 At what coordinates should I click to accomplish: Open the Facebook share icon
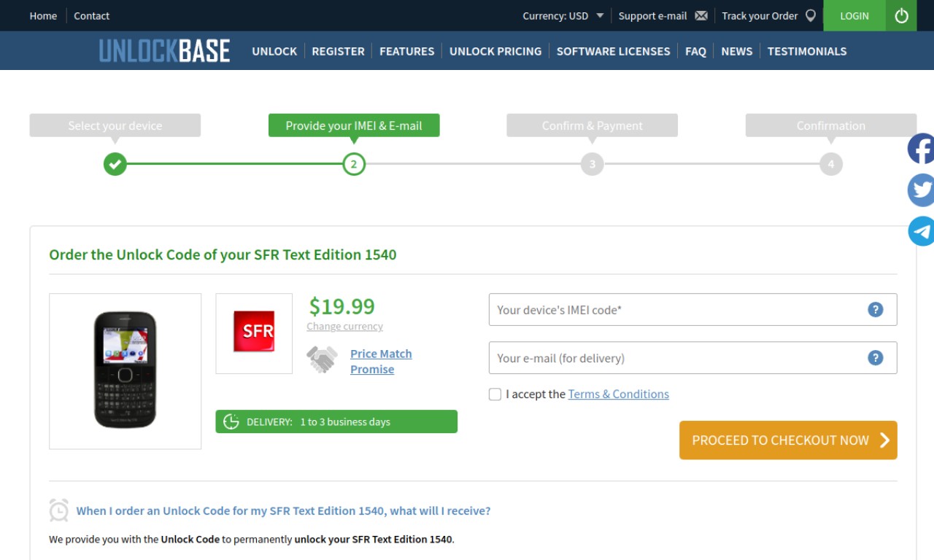tap(921, 149)
